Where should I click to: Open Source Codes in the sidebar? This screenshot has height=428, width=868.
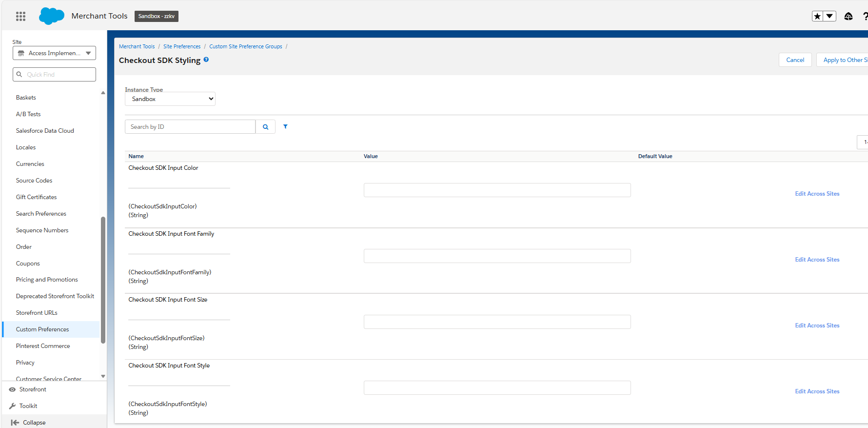(34, 181)
